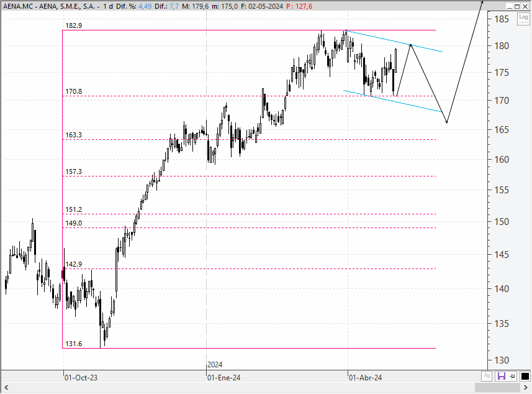Open the black color swatch

tap(525, 377)
